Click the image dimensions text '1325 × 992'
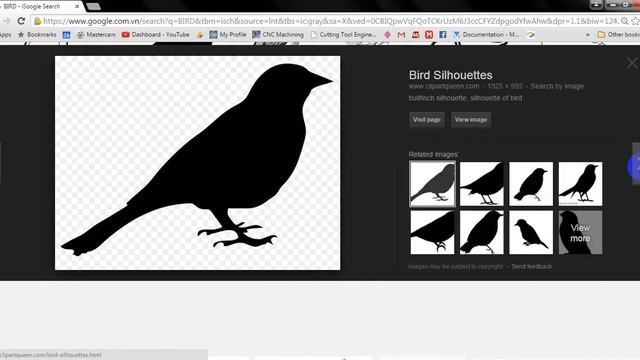640x360 pixels. 505,86
